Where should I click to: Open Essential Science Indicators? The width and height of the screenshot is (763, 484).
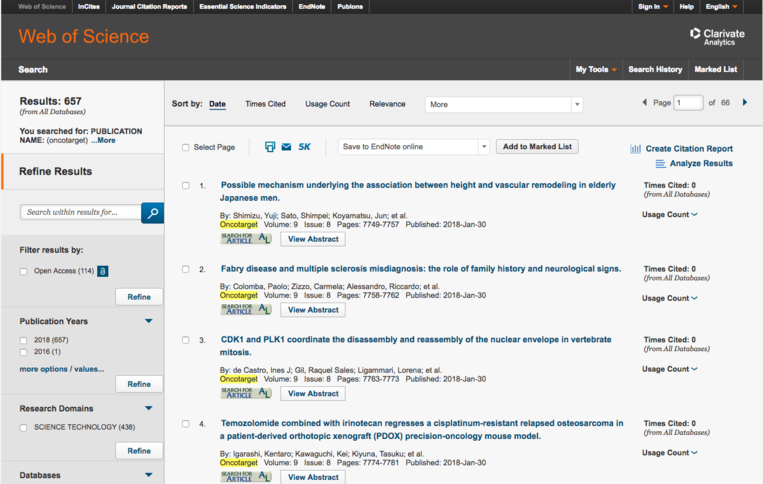tap(243, 7)
